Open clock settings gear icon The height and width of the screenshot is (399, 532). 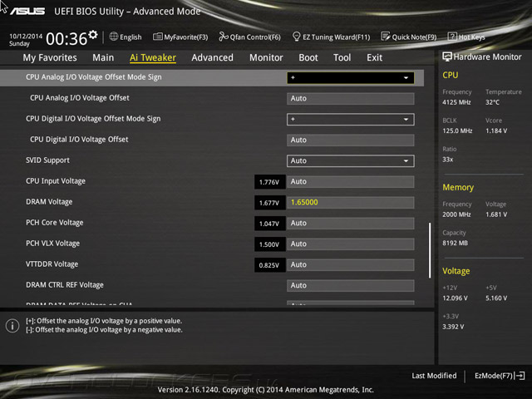coord(93,34)
